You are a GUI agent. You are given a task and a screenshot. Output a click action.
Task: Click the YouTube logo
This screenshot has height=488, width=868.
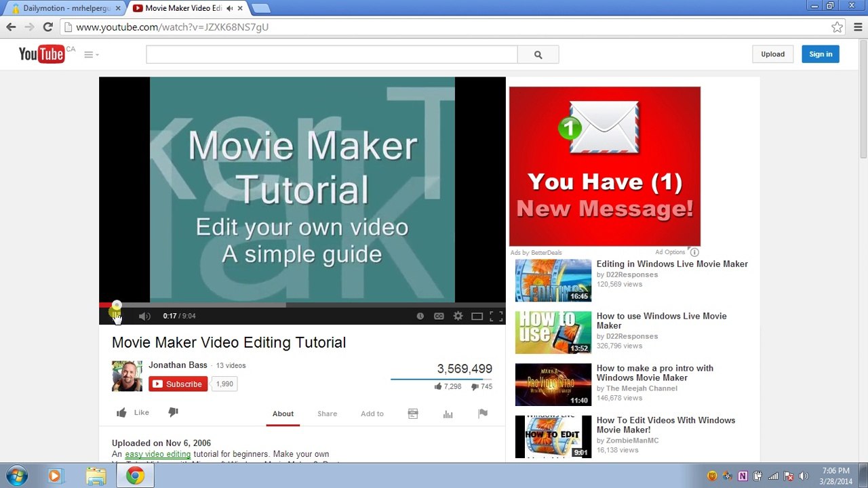[42, 54]
